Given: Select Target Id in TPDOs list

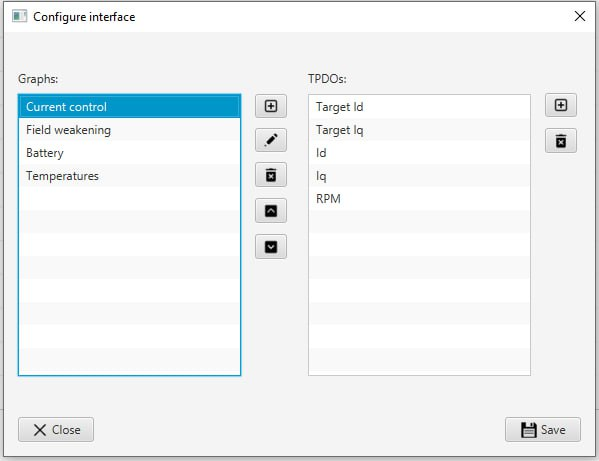Looking at the screenshot, I should 419,107.
